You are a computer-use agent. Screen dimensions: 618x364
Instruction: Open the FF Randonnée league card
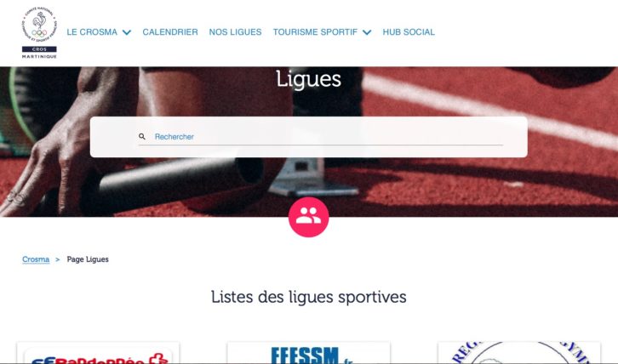[x=98, y=353]
